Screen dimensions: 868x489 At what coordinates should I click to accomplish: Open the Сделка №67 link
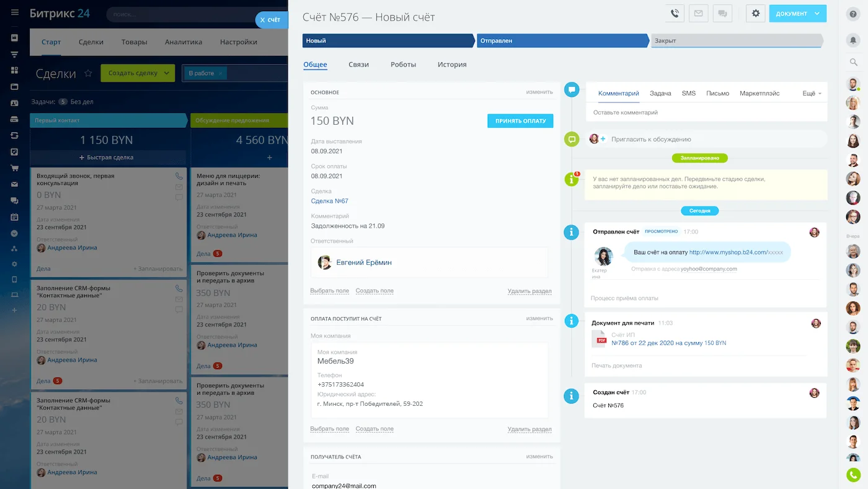[x=329, y=201]
